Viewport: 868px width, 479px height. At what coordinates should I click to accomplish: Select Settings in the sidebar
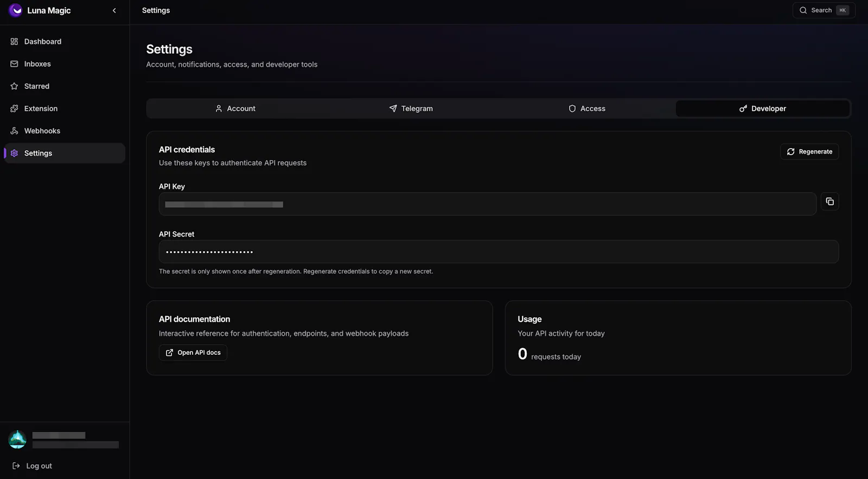pos(65,153)
